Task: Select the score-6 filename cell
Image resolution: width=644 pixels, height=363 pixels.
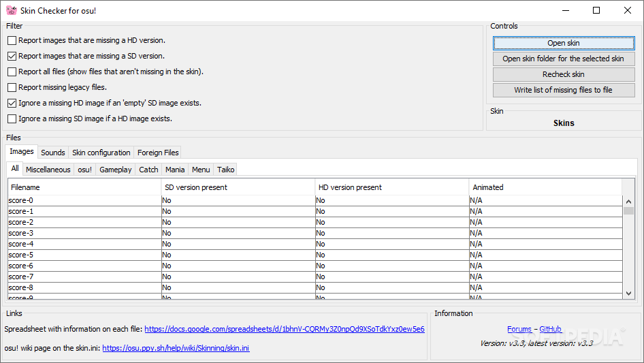Action: (x=84, y=266)
